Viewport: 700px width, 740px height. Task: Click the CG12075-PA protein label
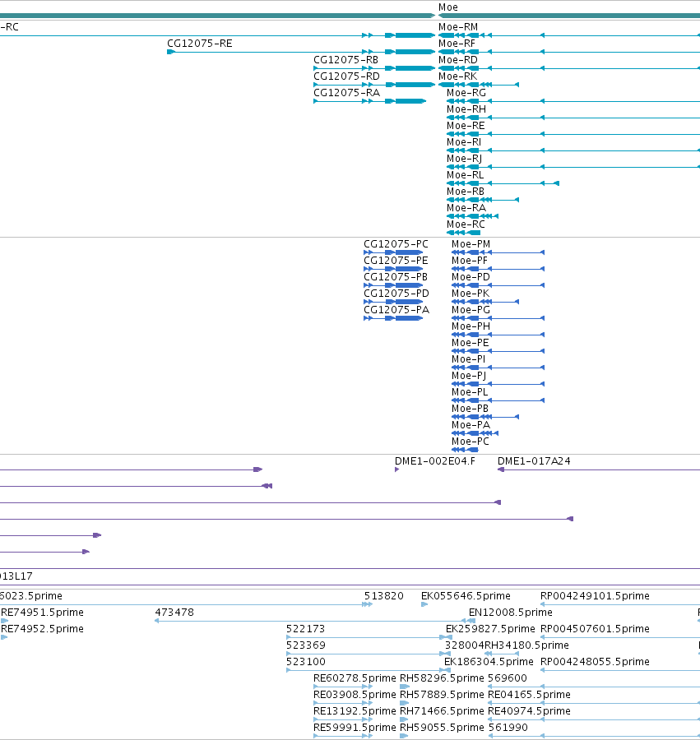point(396,311)
